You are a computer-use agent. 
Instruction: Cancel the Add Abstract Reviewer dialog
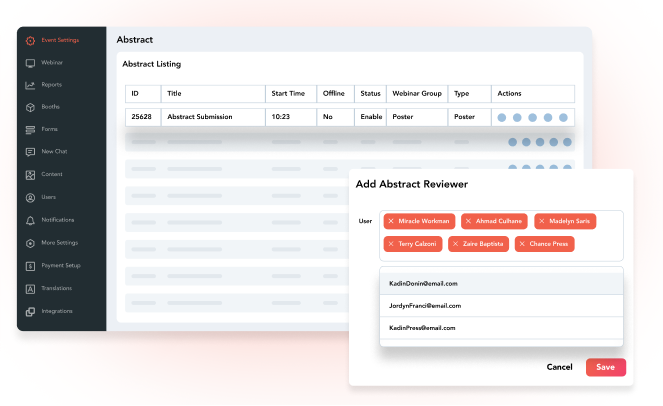click(x=559, y=367)
